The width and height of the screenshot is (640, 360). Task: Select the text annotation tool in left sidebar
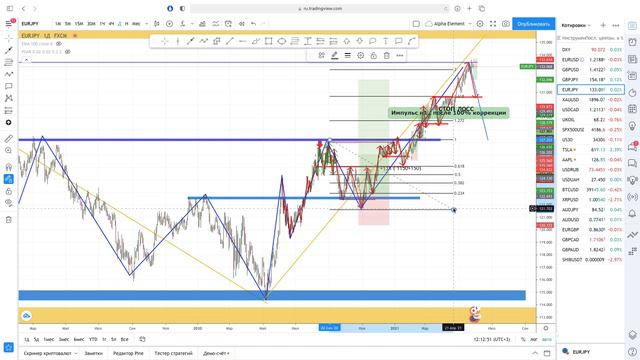9,86
